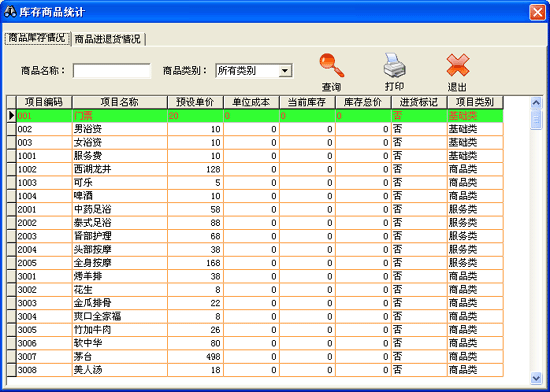The image size is (550, 392).
Task: Select the 门票 cell
Action: point(120,116)
